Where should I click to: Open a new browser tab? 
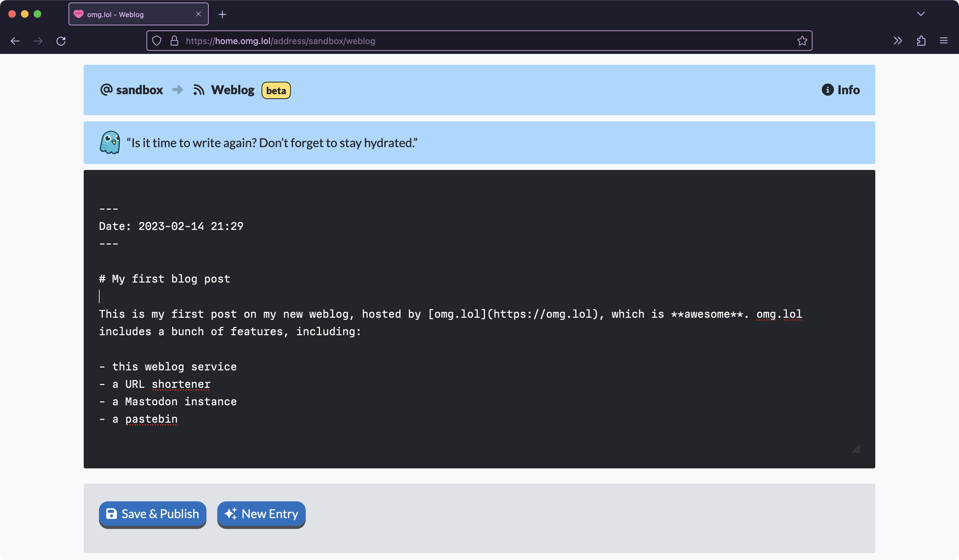click(x=223, y=15)
